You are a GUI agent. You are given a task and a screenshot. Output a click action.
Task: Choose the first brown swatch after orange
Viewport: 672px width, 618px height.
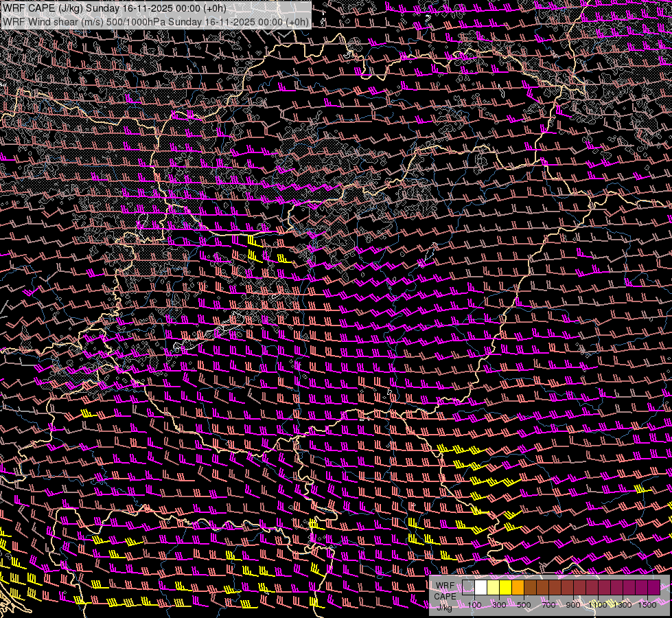530,587
